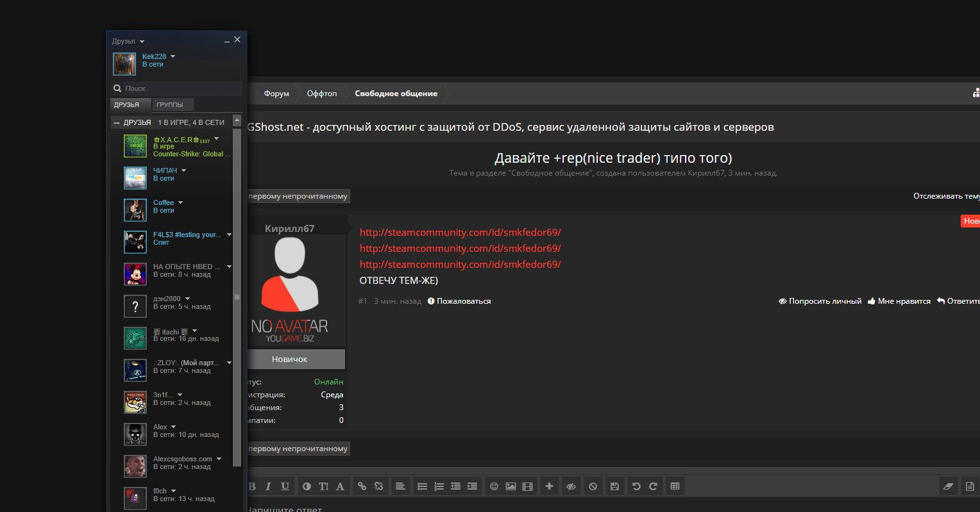Insert a link using the chain icon
Screen dimensions: 980x512
coord(362,486)
